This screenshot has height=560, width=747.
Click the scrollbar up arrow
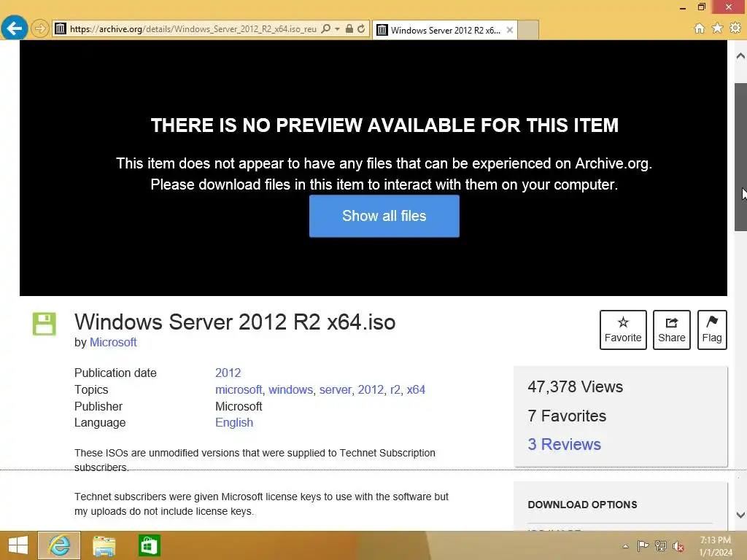point(740,55)
